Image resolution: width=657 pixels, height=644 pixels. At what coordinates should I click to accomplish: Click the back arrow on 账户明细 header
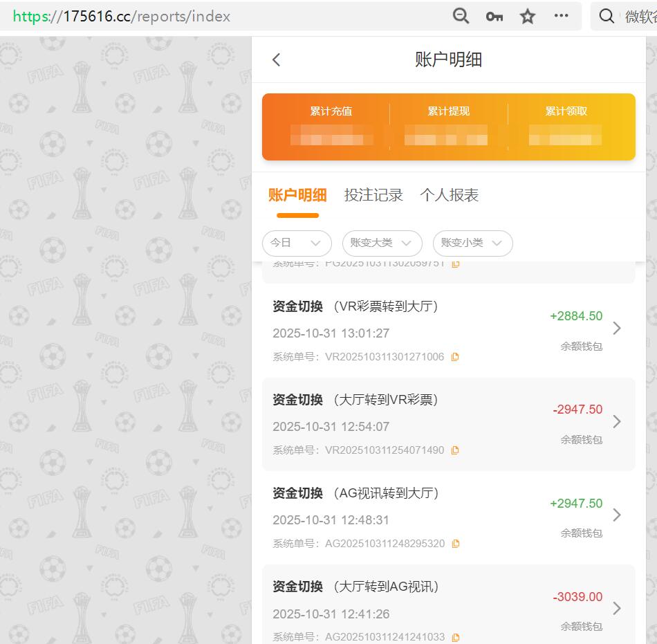pos(276,59)
